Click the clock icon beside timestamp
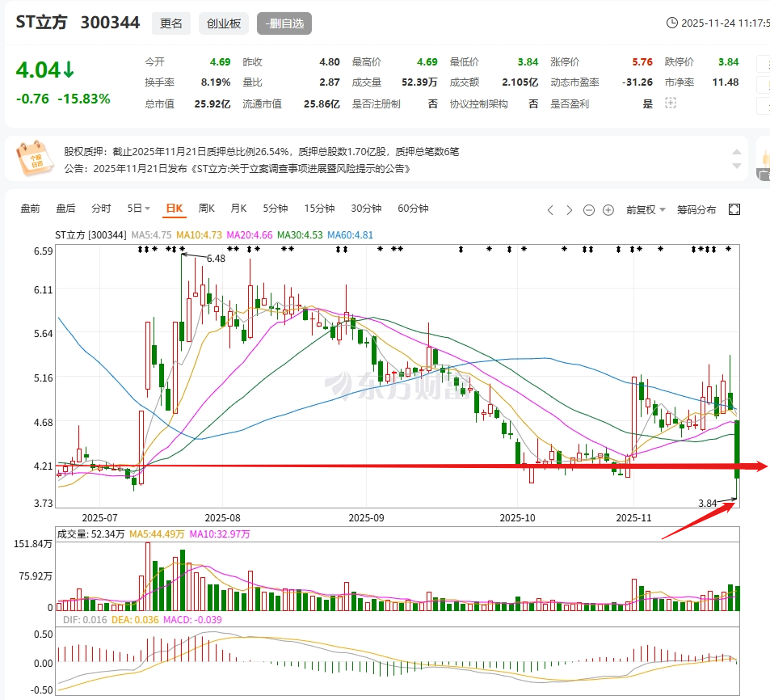 tap(671, 23)
